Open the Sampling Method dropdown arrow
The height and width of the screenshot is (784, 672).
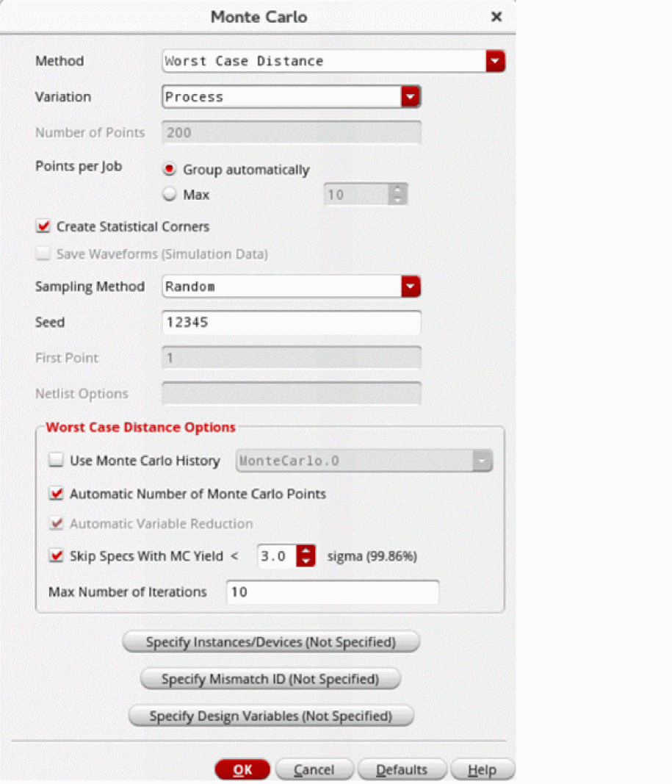tap(411, 287)
